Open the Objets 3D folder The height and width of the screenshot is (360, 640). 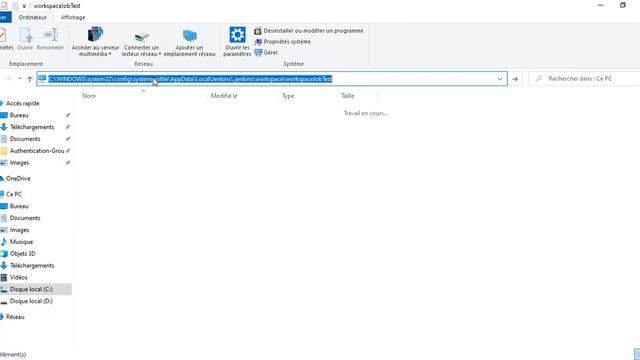[22, 254]
